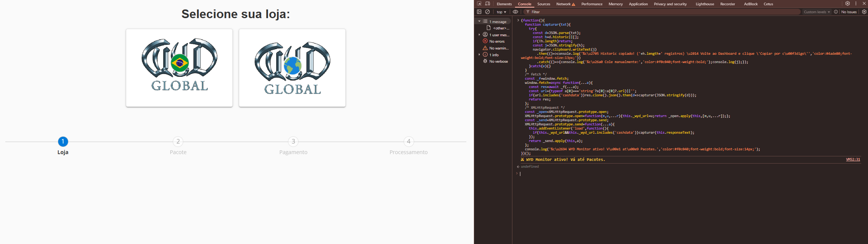Toggle the console sidebar panel
The width and height of the screenshot is (868, 244).
coord(479,12)
